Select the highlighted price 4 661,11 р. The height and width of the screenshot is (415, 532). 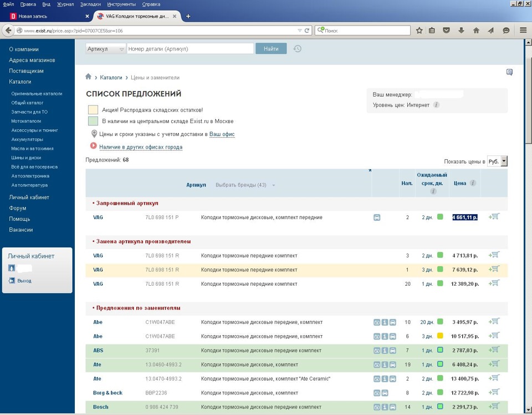point(465,217)
